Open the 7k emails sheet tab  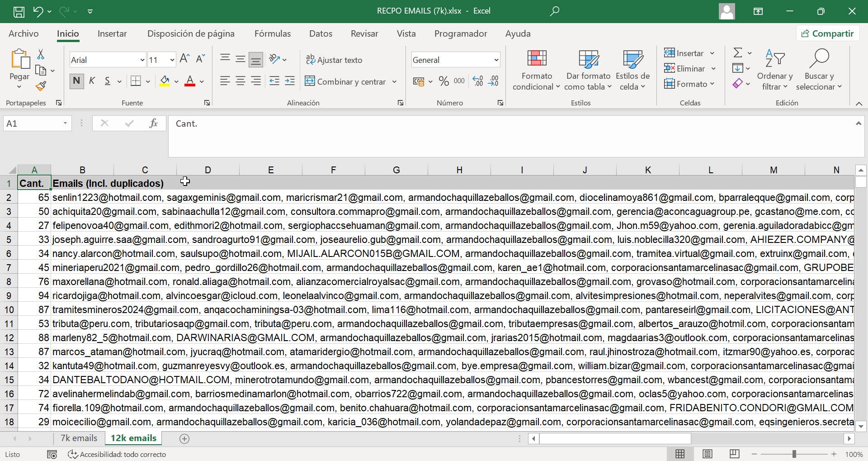click(x=79, y=438)
